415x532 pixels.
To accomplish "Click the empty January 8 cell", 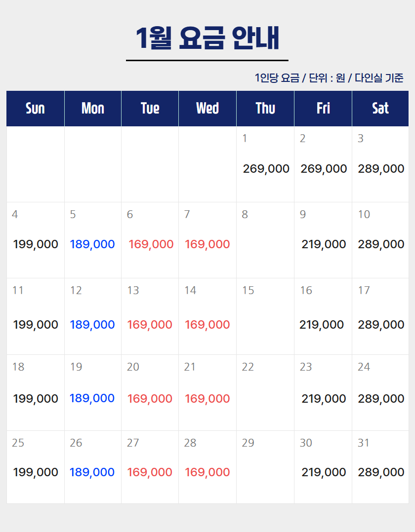I will (265, 240).
